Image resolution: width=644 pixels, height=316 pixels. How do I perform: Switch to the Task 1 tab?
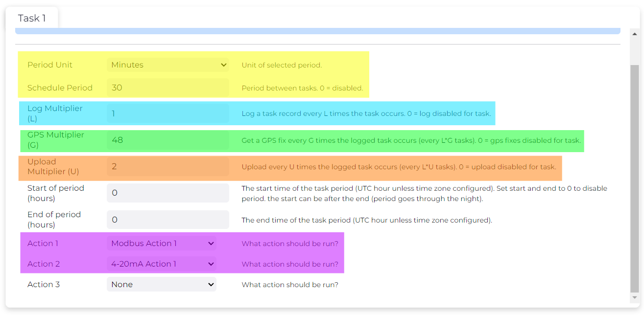(32, 18)
